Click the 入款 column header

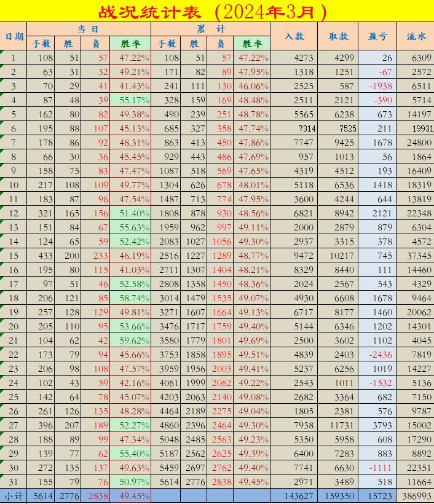click(294, 36)
